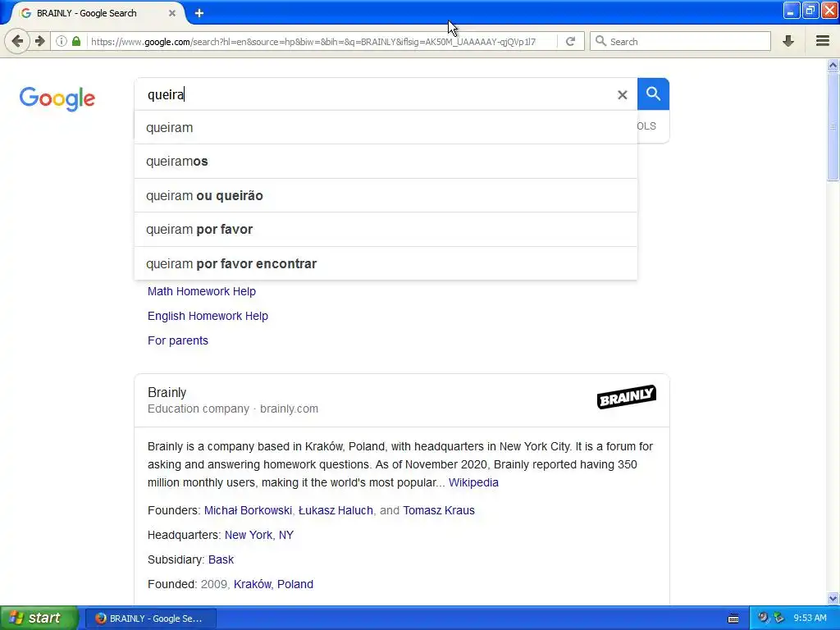Choose suggestion "queiram"
The width and height of the screenshot is (840, 630).
coord(386,127)
